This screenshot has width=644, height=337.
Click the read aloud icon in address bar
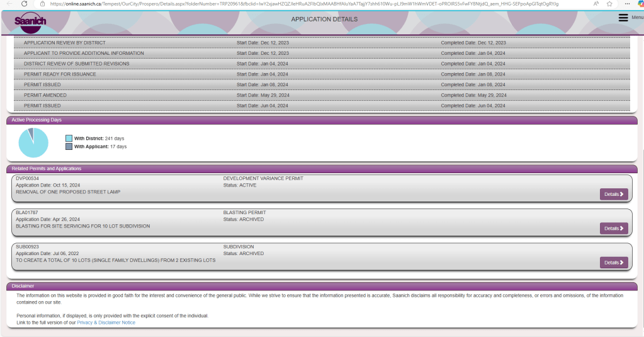(596, 4)
